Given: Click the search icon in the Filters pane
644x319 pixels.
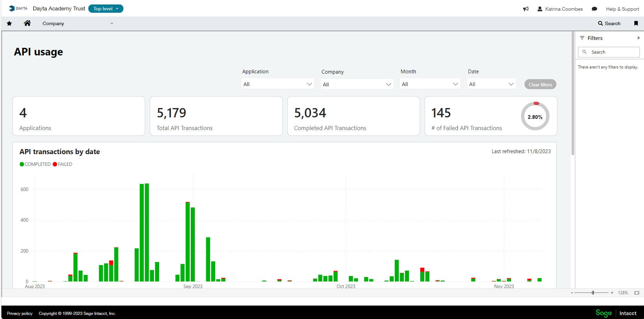Looking at the screenshot, I should [584, 52].
